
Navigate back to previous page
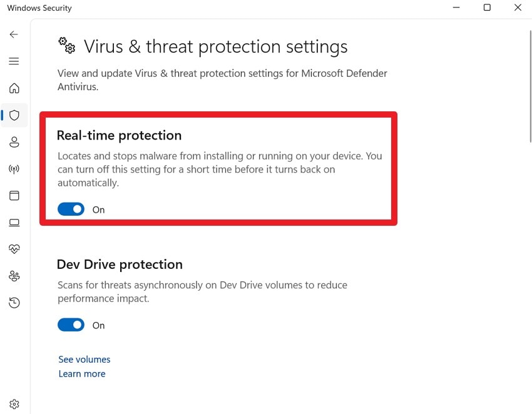click(x=14, y=34)
